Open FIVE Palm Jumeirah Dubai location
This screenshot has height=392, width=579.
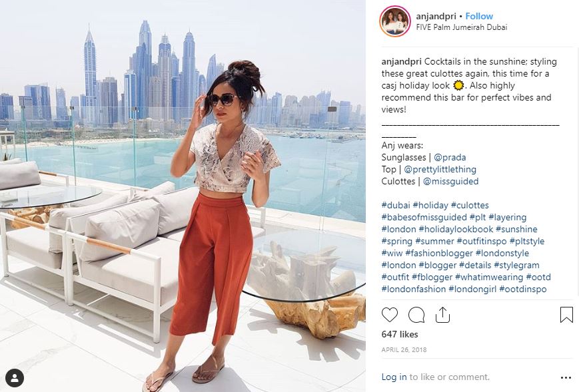[x=462, y=27]
